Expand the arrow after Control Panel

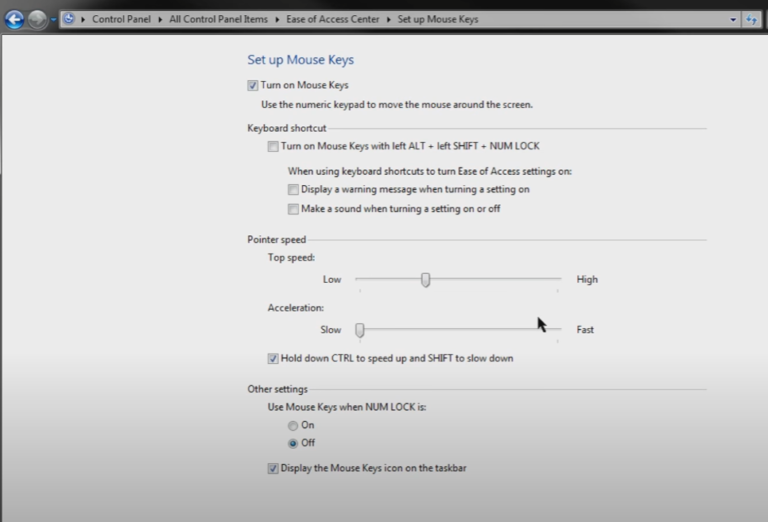[160, 20]
